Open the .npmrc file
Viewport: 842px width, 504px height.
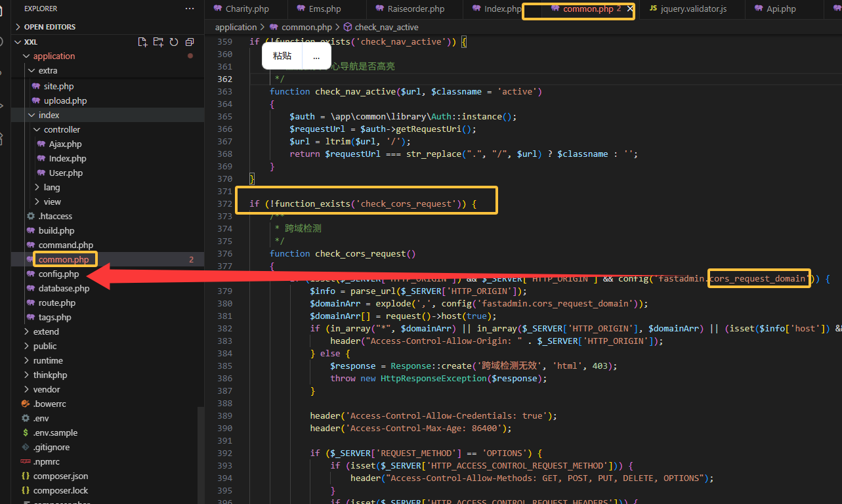[47, 462]
